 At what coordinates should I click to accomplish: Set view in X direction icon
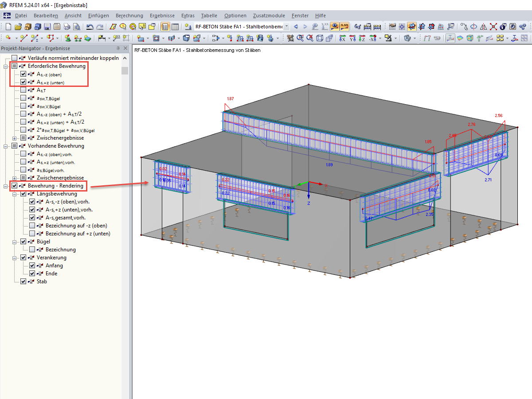click(x=342, y=38)
